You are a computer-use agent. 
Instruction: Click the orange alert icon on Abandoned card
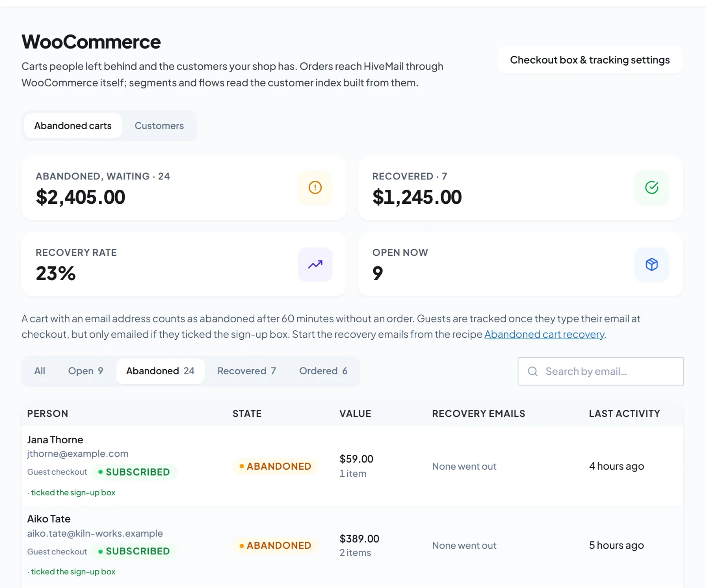(x=315, y=187)
